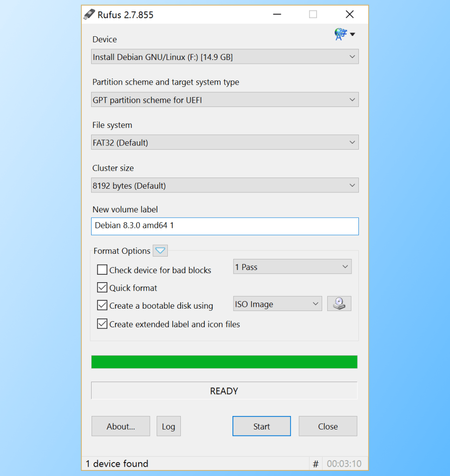450x476 pixels.
Task: Click the green progress bar
Action: click(x=224, y=362)
